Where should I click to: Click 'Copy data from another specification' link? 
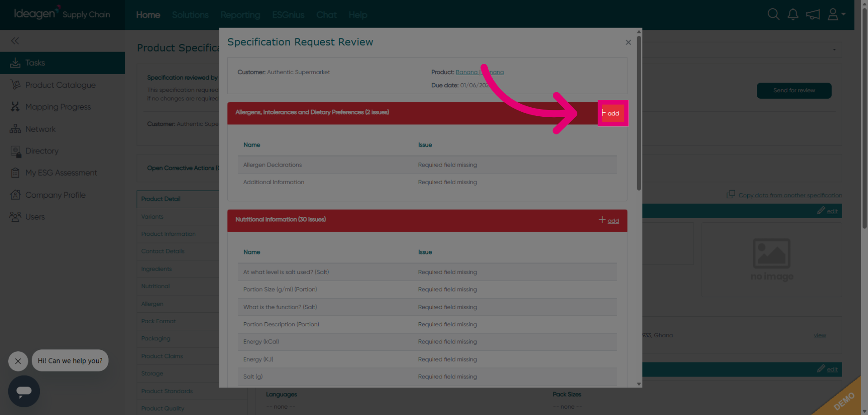[790, 196]
